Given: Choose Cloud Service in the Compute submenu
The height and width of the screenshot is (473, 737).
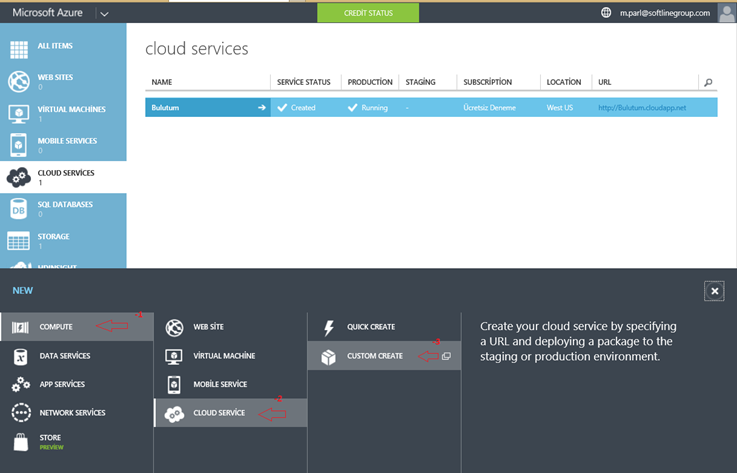Looking at the screenshot, I should pyautogui.click(x=231, y=413).
